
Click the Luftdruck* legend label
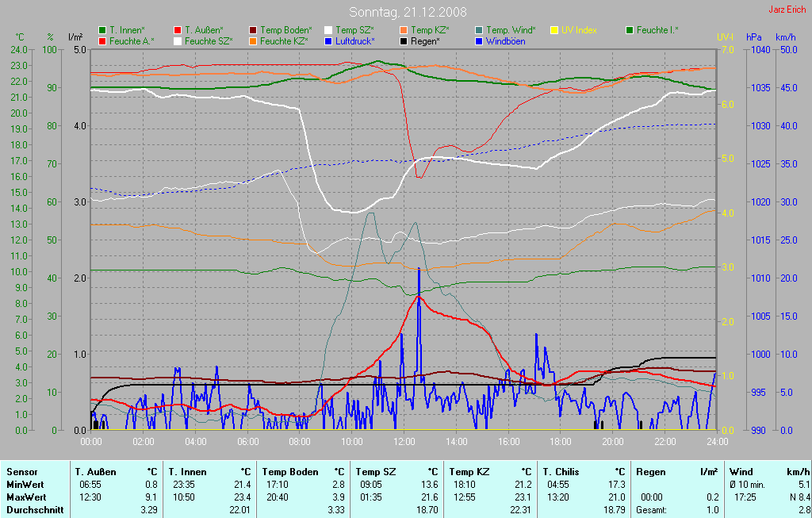click(x=355, y=41)
